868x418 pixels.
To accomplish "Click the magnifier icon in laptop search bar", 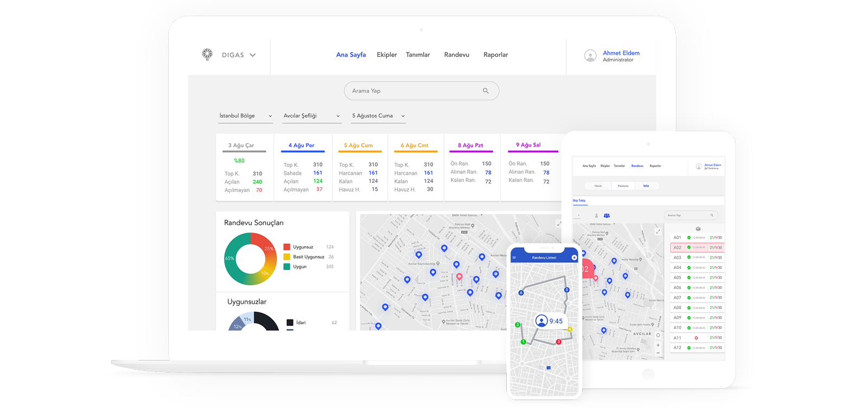I will coord(486,91).
